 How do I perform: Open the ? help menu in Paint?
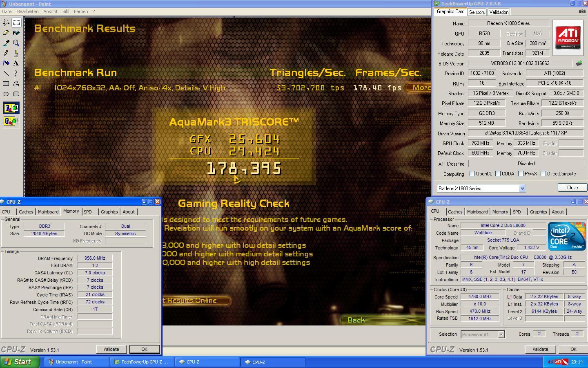tap(94, 11)
